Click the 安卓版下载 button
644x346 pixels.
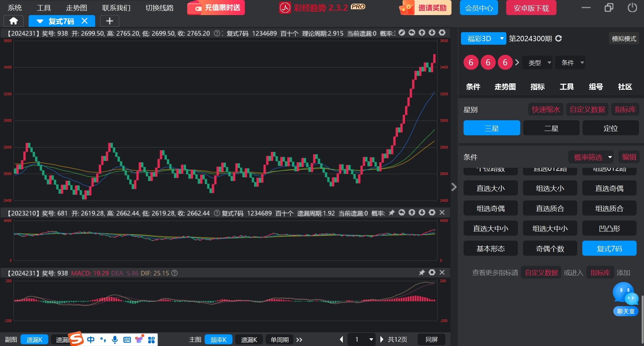click(531, 8)
